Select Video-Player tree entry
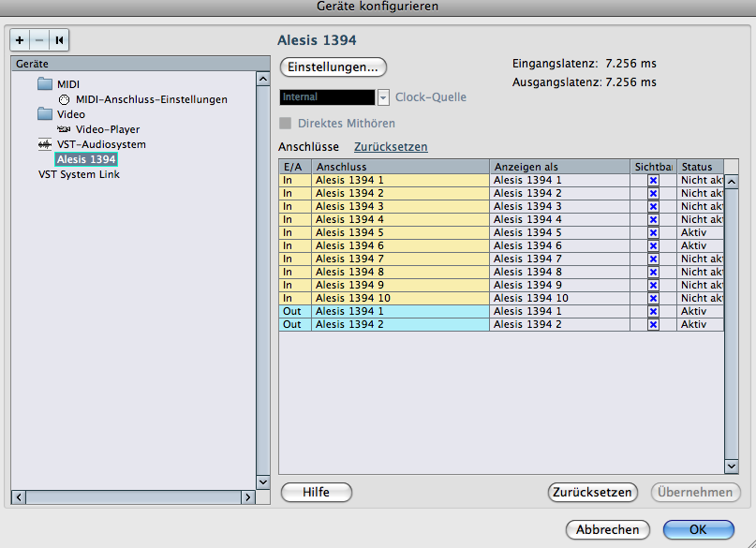This screenshot has width=756, height=548. (108, 129)
